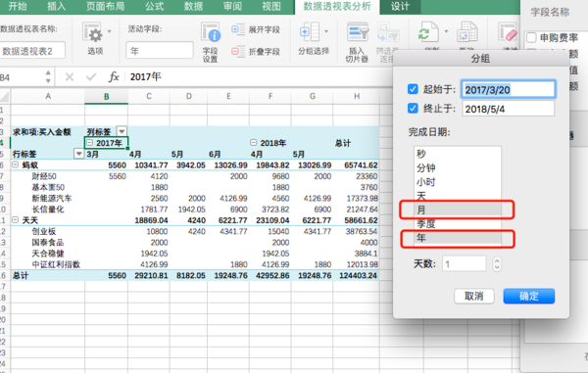Open Field Settings (字段设置) icon
This screenshot has height=373, width=588.
(211, 33)
